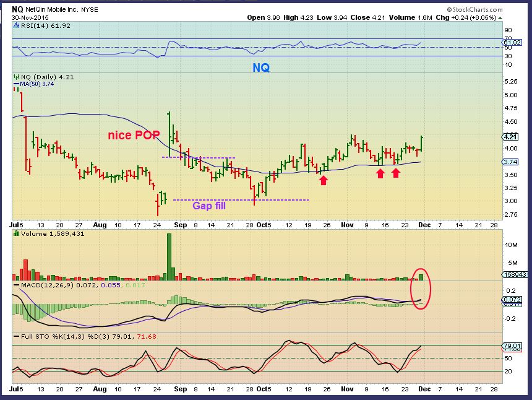
Task: Click the Volume 1,589,431 label
Action: point(53,233)
